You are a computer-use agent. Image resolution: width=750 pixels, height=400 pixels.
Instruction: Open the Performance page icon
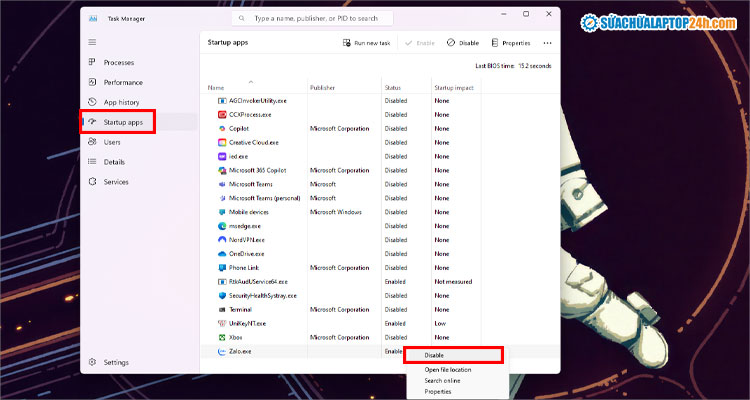(94, 82)
